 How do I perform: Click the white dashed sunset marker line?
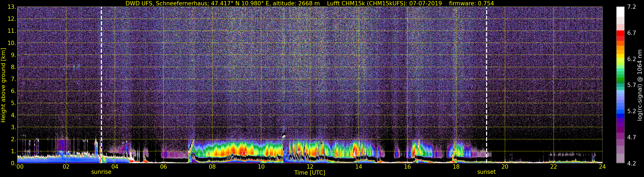[x=486, y=85]
